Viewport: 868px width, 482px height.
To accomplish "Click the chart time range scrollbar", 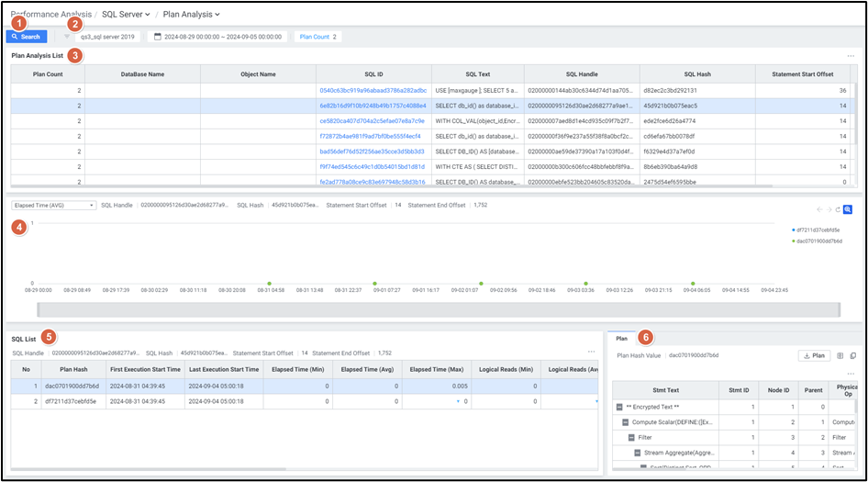I will [x=431, y=309].
